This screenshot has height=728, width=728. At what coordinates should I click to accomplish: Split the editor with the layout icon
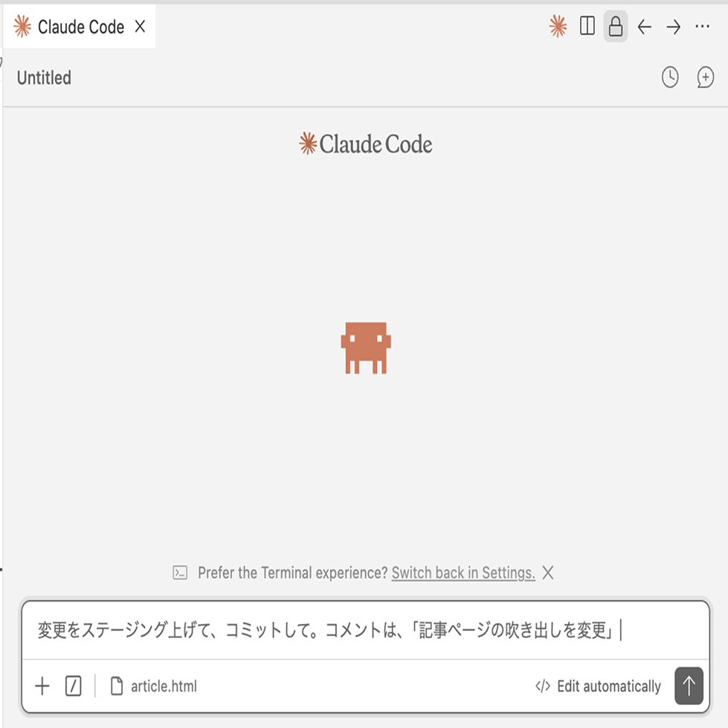click(587, 26)
